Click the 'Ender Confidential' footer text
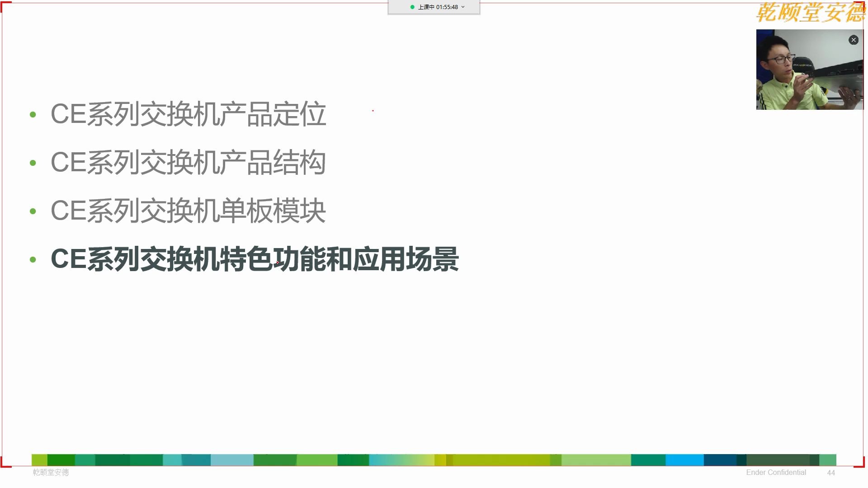This screenshot has width=868, height=488. pyautogui.click(x=776, y=472)
